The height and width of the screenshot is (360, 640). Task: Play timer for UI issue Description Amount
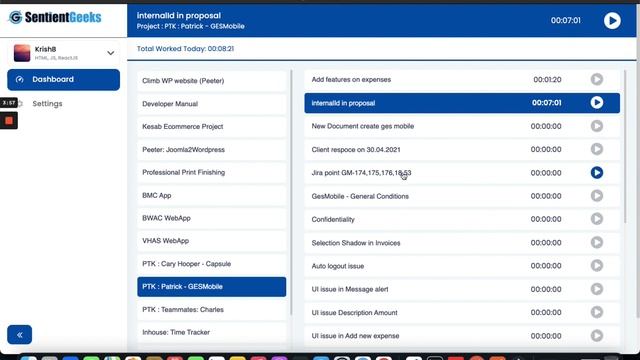(x=597, y=312)
